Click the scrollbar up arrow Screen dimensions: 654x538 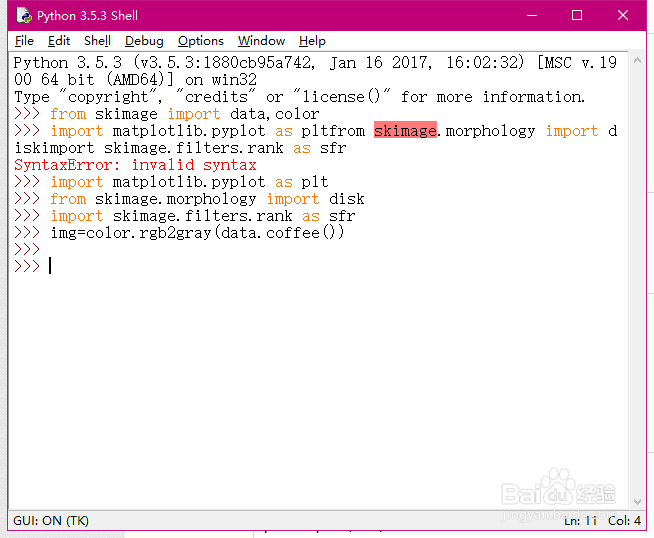click(x=637, y=60)
